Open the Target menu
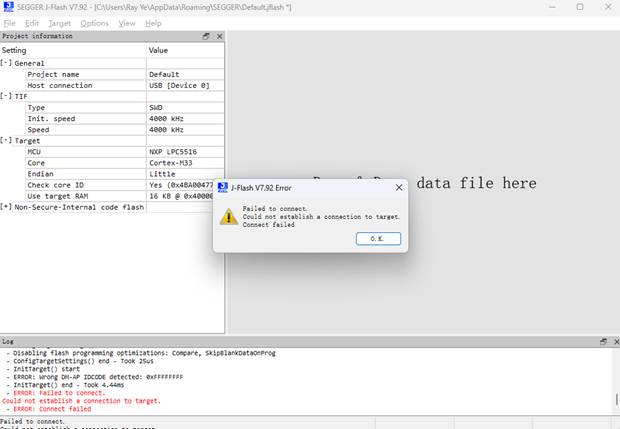620x429 pixels. [x=60, y=23]
